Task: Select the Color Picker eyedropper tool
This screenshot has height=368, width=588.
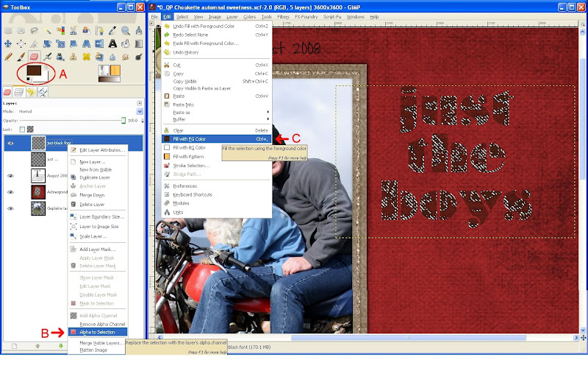Action: 112,30
